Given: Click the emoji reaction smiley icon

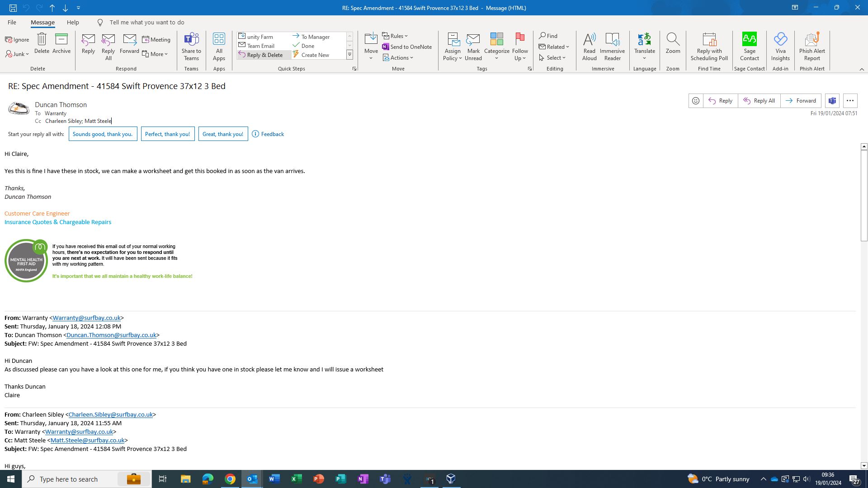Looking at the screenshot, I should [696, 101].
